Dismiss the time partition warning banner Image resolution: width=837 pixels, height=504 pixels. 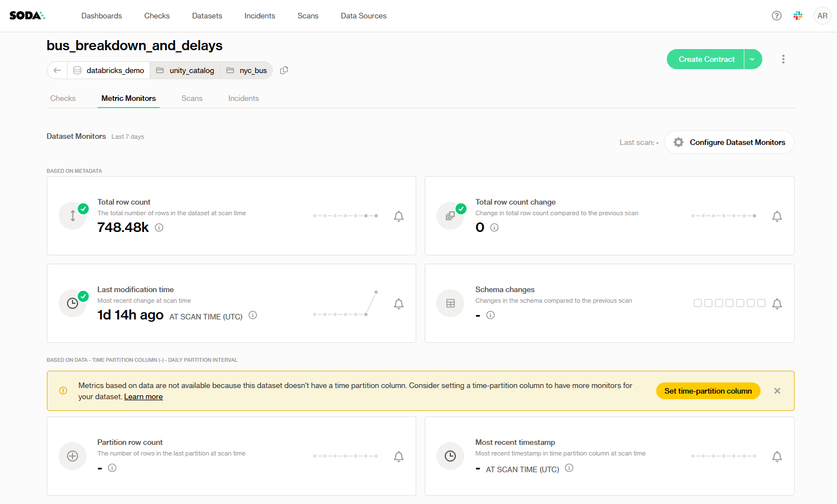pyautogui.click(x=777, y=391)
